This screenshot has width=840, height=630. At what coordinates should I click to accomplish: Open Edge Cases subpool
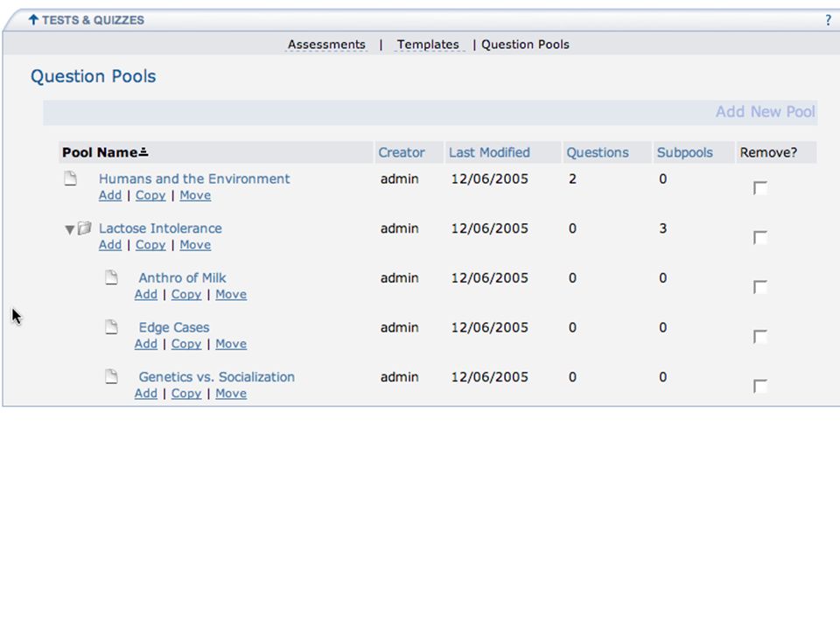point(174,327)
